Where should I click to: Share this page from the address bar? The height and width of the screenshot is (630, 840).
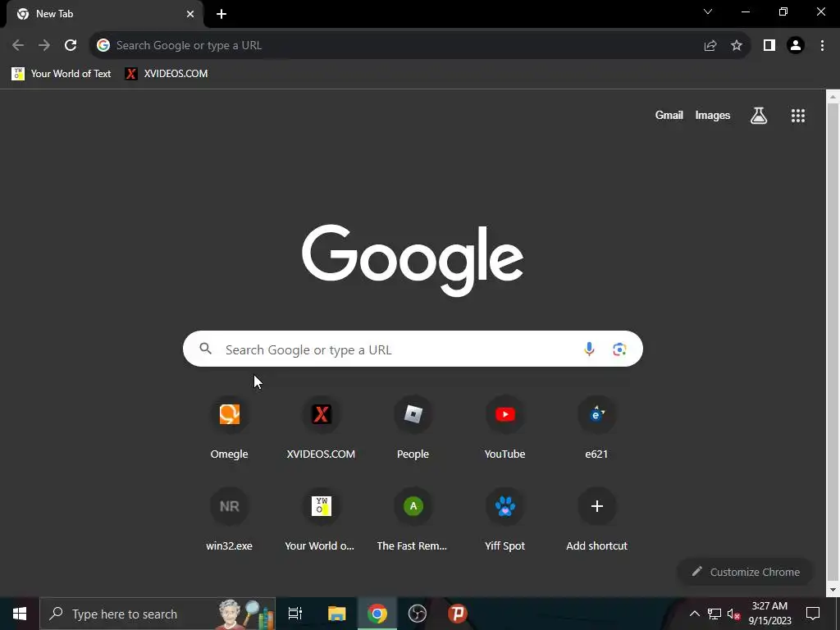(x=710, y=46)
